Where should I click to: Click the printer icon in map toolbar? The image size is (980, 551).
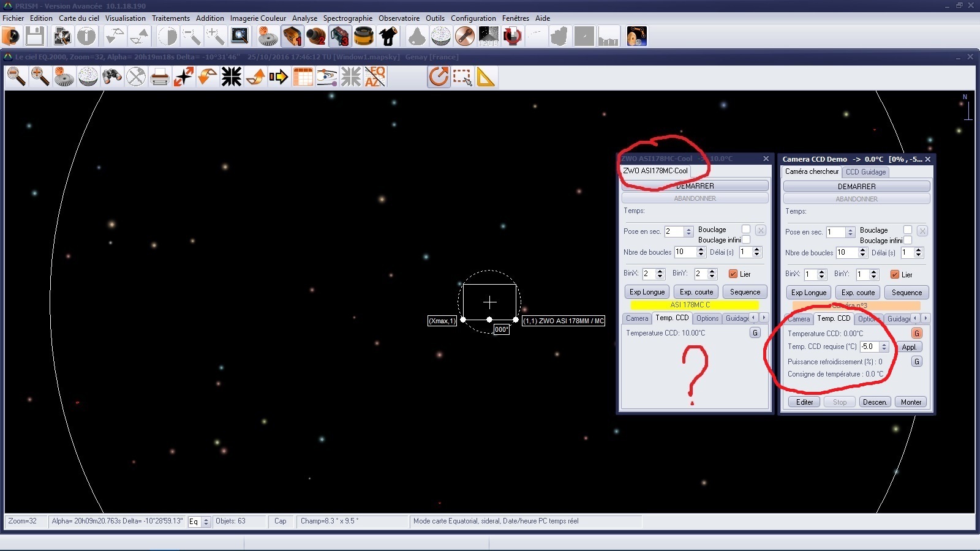159,77
